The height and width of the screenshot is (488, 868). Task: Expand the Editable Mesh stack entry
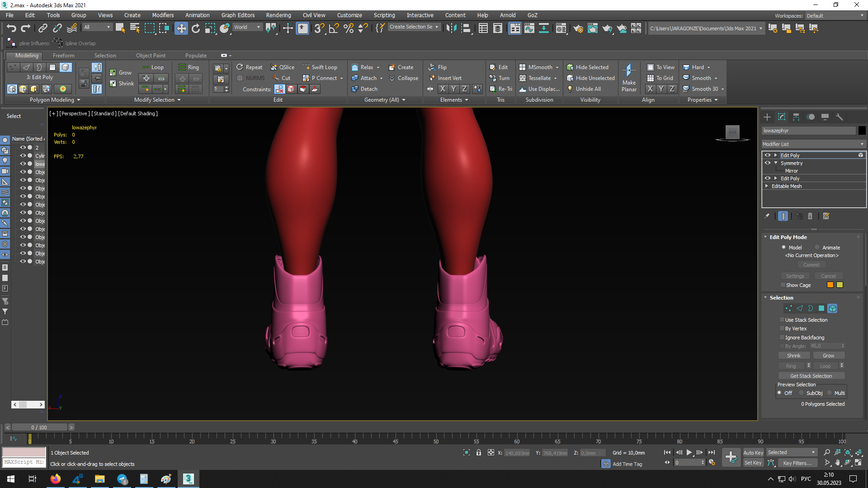(x=767, y=186)
